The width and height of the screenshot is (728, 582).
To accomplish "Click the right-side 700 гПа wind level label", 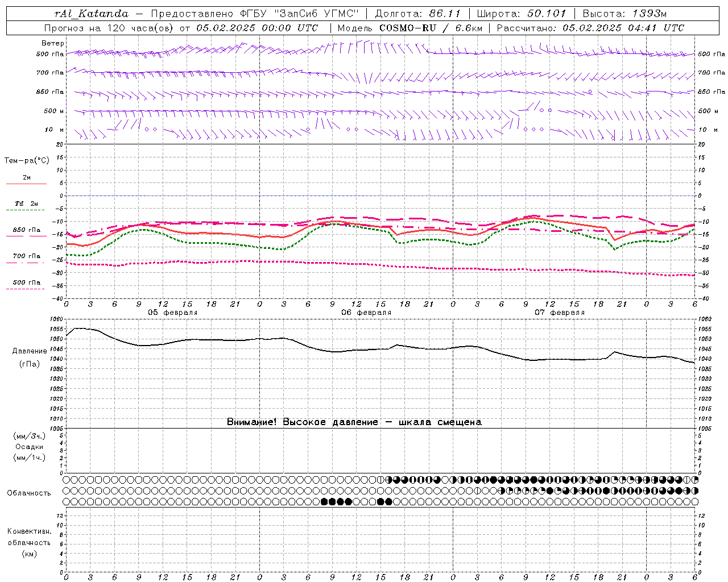I will (712, 73).
